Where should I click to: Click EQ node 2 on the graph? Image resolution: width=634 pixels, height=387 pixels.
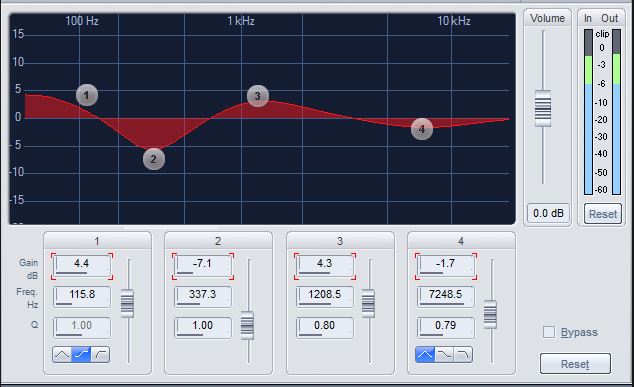click(x=154, y=159)
